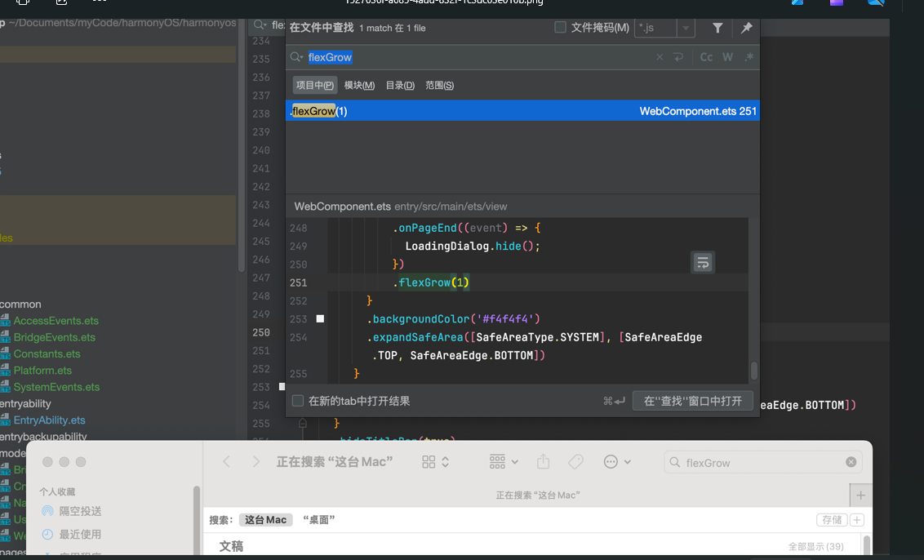
Task: Open search history dropdown magnifier icon
Action: click(297, 57)
